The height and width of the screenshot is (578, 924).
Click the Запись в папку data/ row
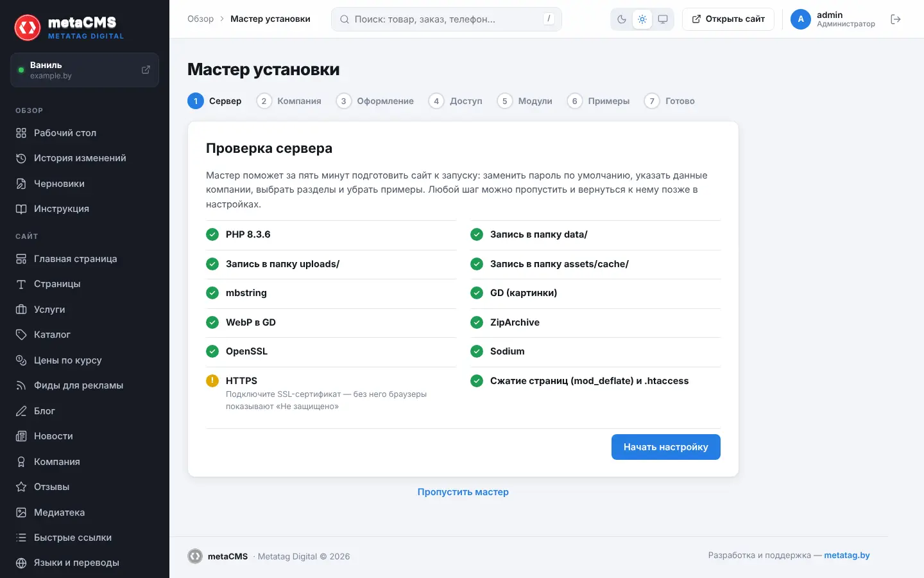(x=595, y=234)
